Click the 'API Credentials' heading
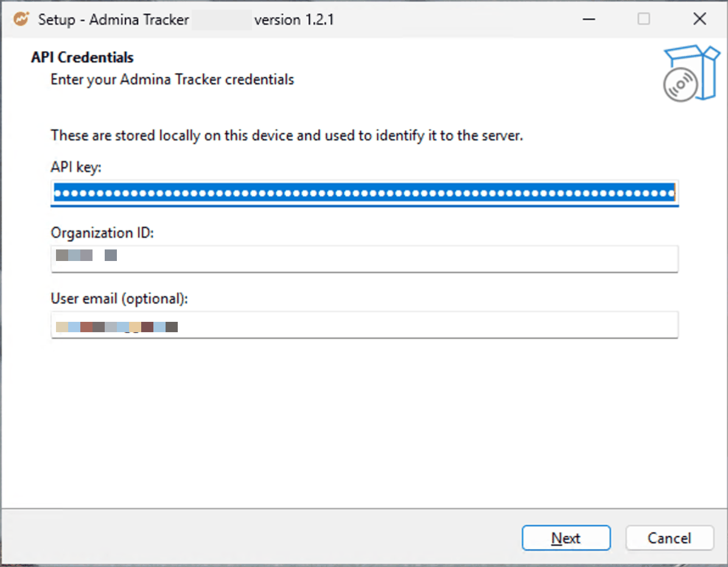The image size is (728, 567). click(82, 57)
